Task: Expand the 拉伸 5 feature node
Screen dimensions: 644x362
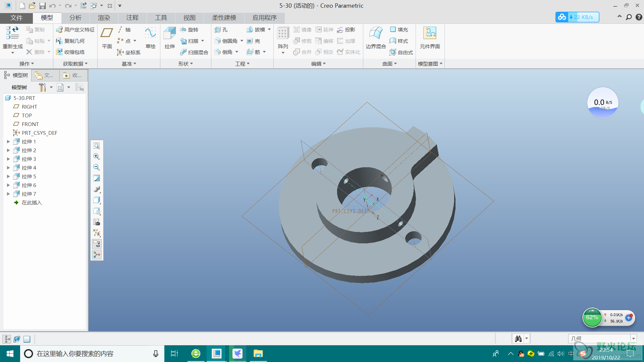Action: click(x=8, y=177)
